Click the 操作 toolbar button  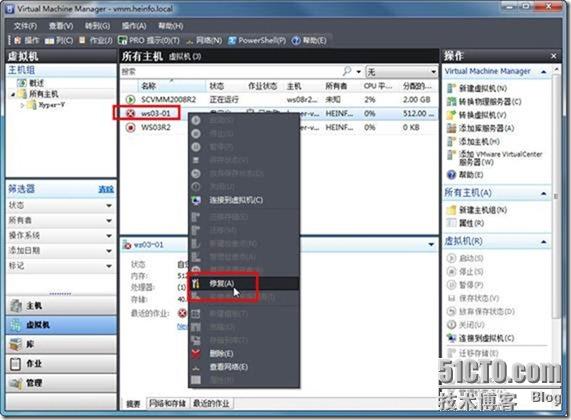(27, 40)
